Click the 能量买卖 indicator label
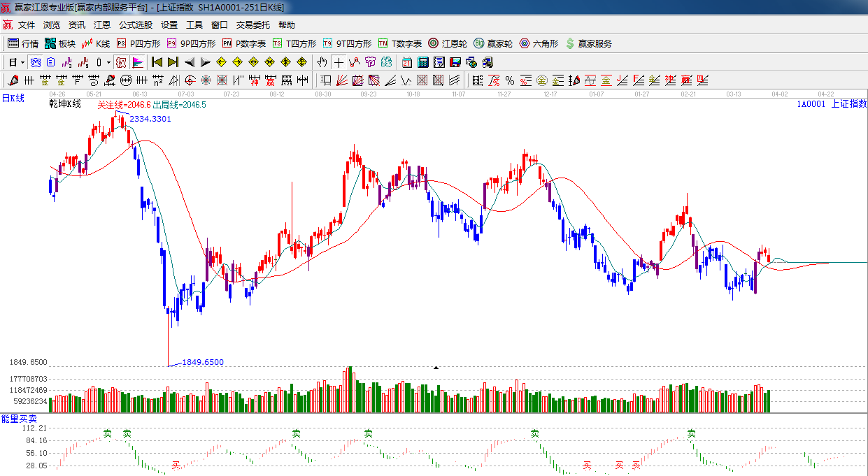This screenshot has height=476, width=868. pyautogui.click(x=19, y=418)
